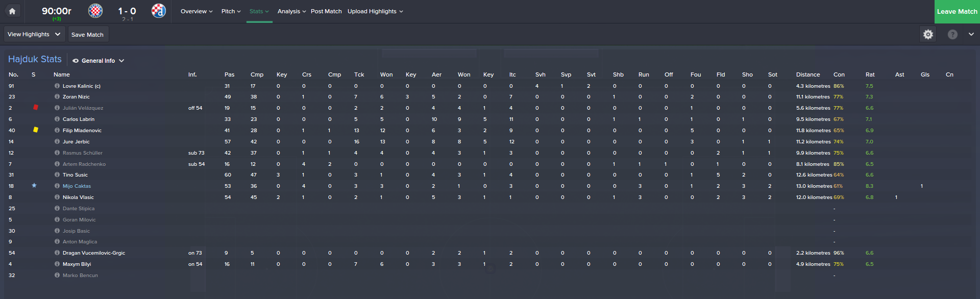Click the Dinamo away team crest
Image resolution: width=980 pixels, height=299 pixels.
(x=159, y=11)
